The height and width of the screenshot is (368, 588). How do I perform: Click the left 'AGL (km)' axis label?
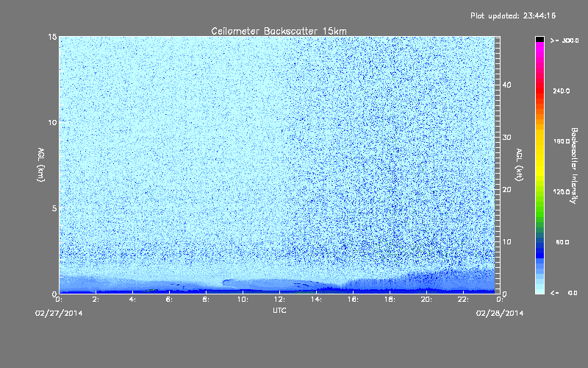coord(41,164)
